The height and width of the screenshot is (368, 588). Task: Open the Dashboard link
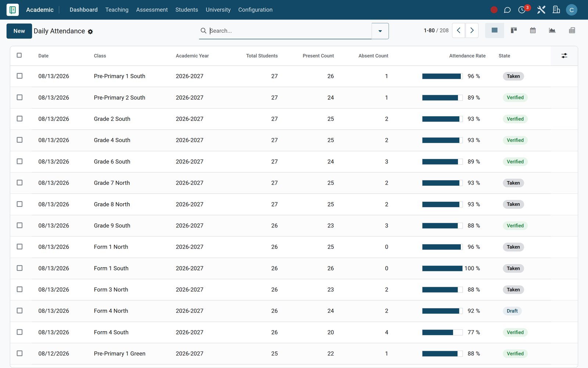(x=83, y=10)
